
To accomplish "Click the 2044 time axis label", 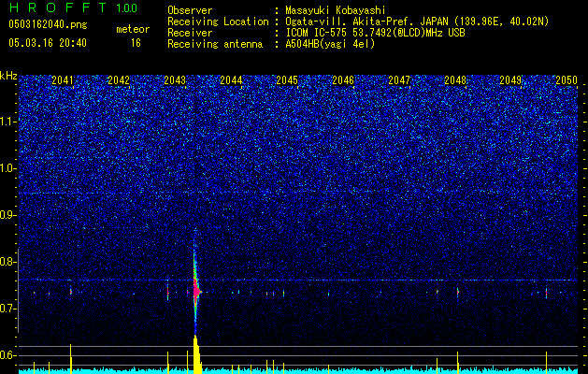I will [x=231, y=80].
